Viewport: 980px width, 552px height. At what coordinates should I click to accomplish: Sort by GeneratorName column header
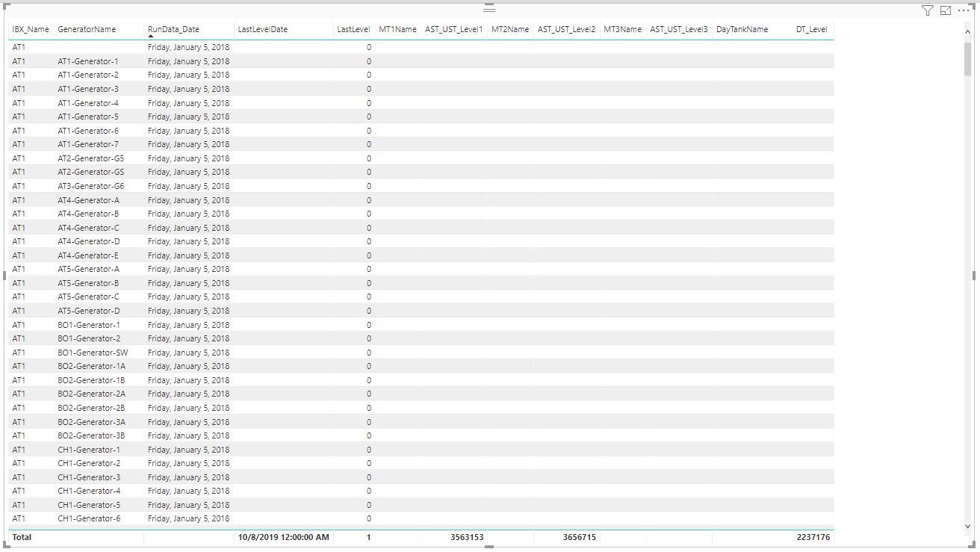click(87, 29)
